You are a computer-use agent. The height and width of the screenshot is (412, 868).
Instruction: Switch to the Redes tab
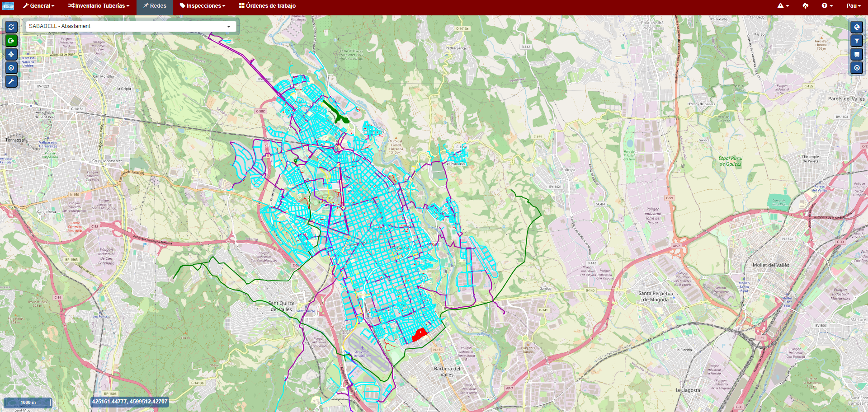click(x=155, y=6)
